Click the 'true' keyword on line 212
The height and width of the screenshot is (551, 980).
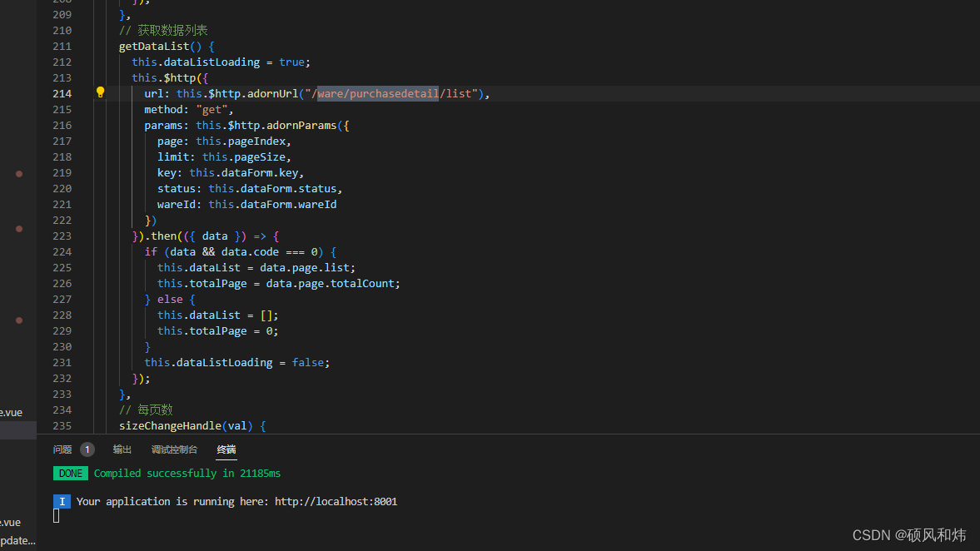click(291, 62)
